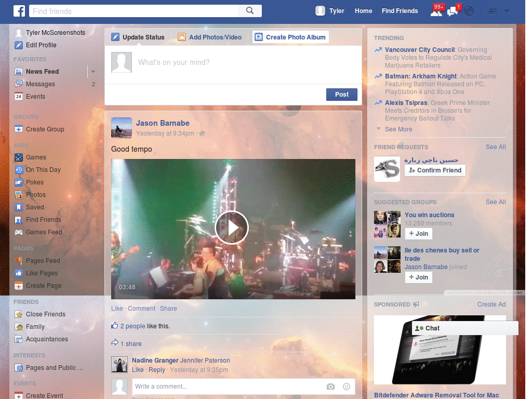Image resolution: width=532 pixels, height=399 pixels.
Task: Reply to Nadine Granger's comment
Action: 157,370
